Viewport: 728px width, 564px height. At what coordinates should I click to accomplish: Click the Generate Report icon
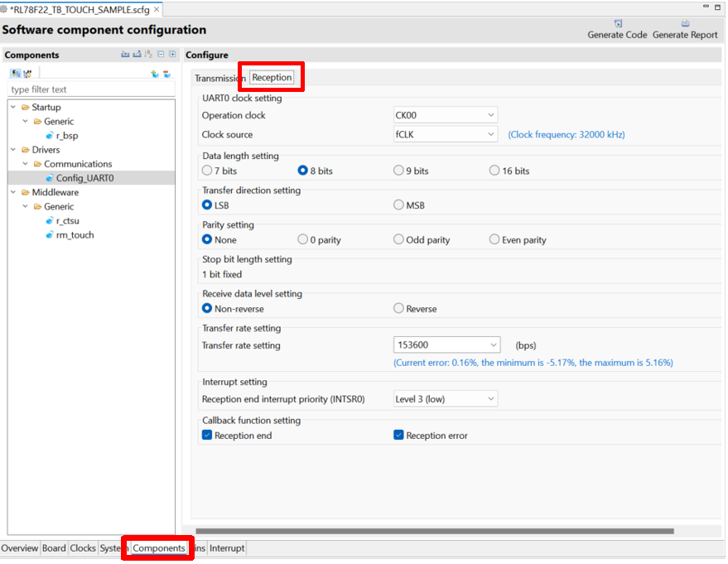685,24
